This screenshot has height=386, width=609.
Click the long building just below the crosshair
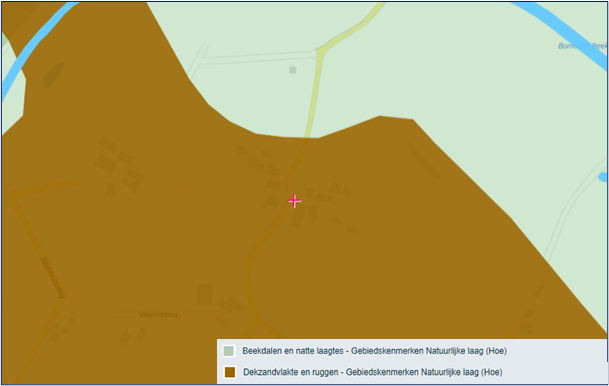pyautogui.click(x=298, y=217)
